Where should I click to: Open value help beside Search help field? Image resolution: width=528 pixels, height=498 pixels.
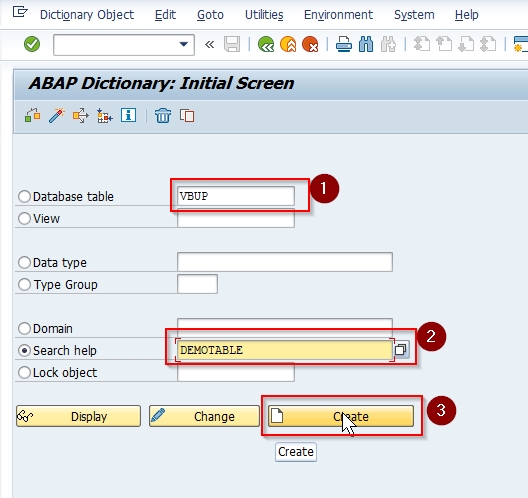(401, 350)
